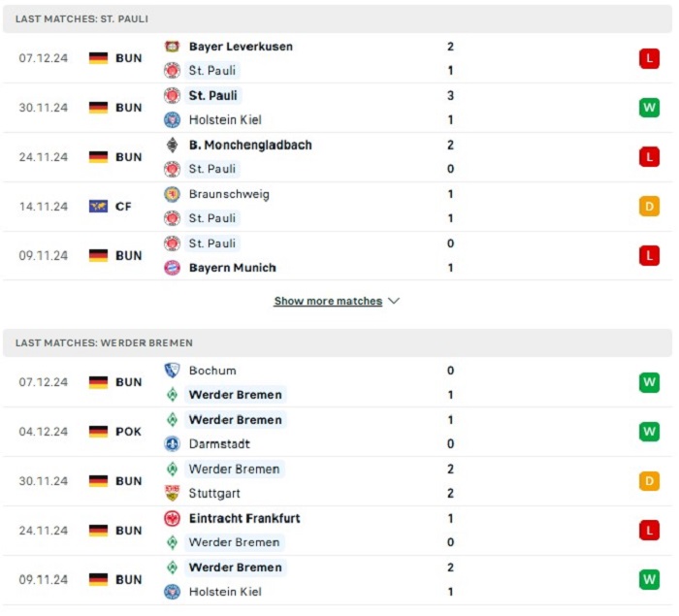The width and height of the screenshot is (679, 616).
Task: Open the Show more matches link
Action: tap(328, 301)
